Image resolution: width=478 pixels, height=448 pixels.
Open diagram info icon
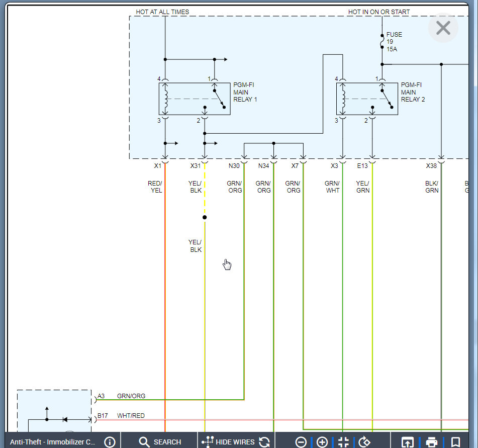(110, 441)
